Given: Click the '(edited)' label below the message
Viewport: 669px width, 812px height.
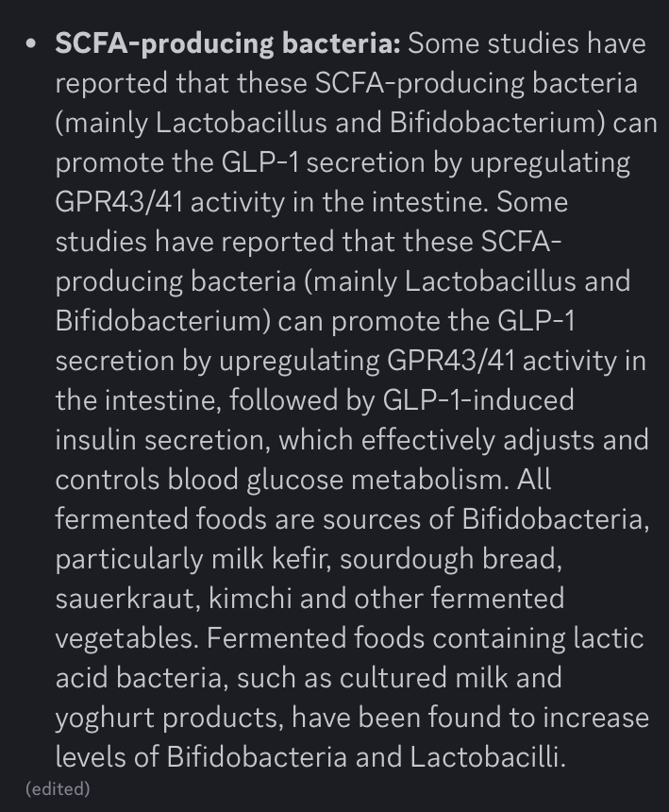Looking at the screenshot, I should pos(58,788).
